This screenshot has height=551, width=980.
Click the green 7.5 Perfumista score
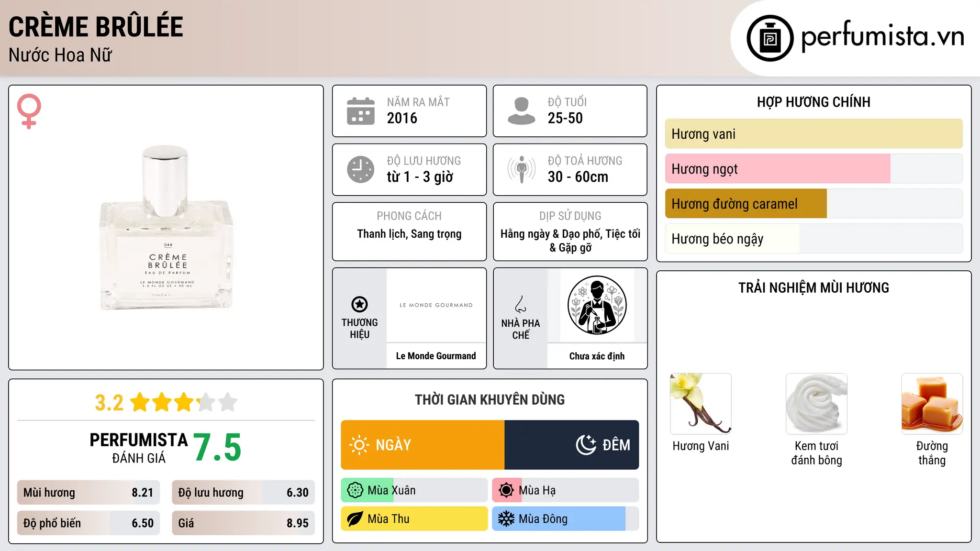point(217,448)
